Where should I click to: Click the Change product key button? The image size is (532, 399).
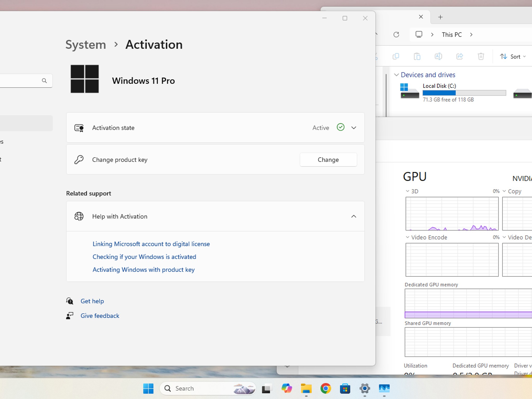pyautogui.click(x=328, y=159)
